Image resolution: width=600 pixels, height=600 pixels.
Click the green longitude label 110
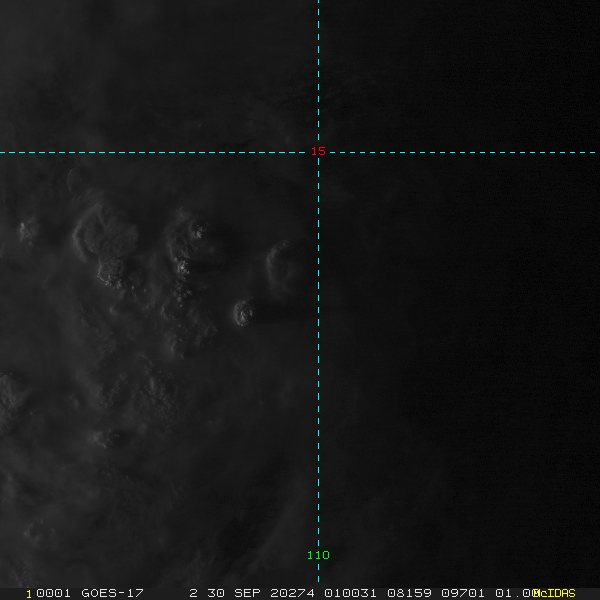pos(318,555)
